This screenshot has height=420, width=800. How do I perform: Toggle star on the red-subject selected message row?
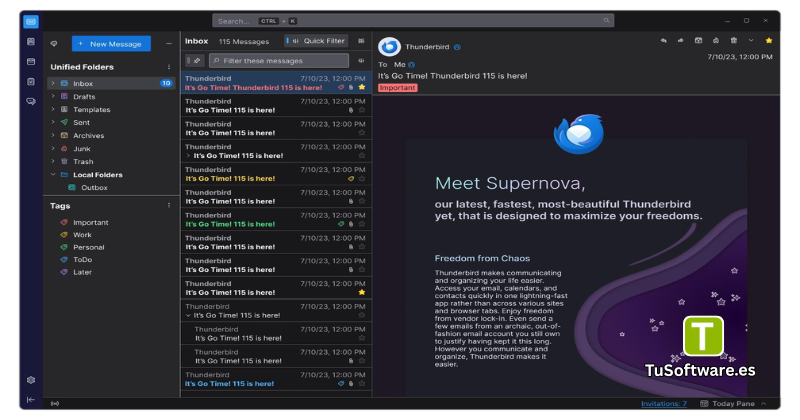tap(362, 87)
